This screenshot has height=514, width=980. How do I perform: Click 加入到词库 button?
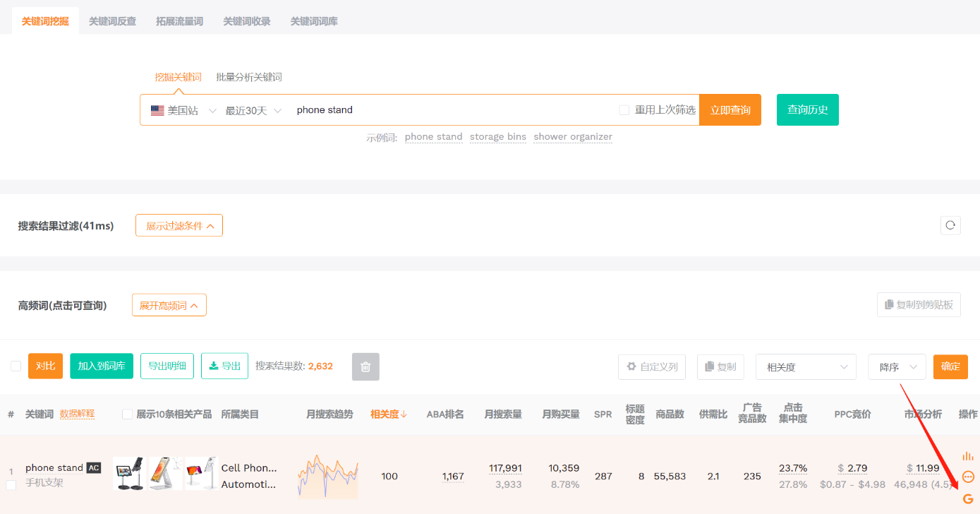pos(102,366)
